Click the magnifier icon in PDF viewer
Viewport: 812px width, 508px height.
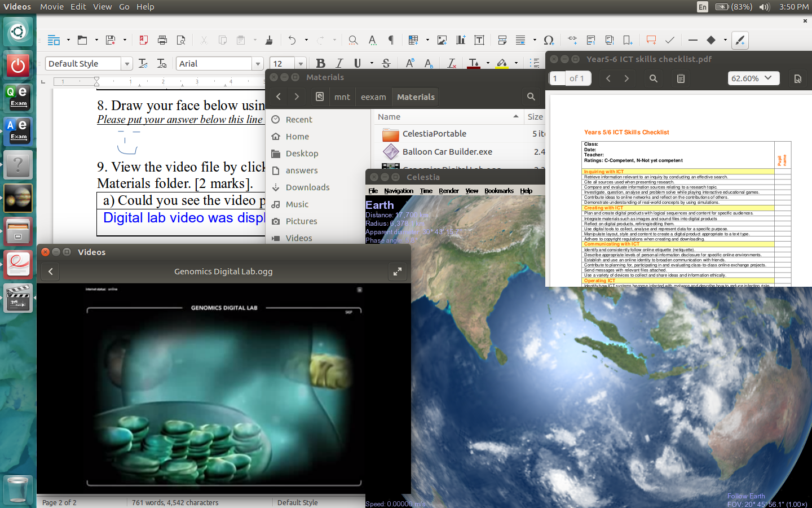[653, 78]
